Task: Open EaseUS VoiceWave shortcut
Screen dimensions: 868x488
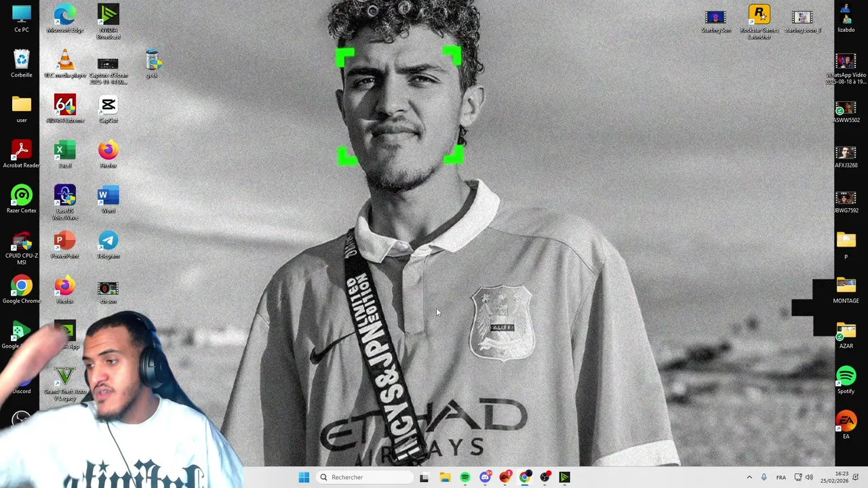Action: (x=65, y=202)
